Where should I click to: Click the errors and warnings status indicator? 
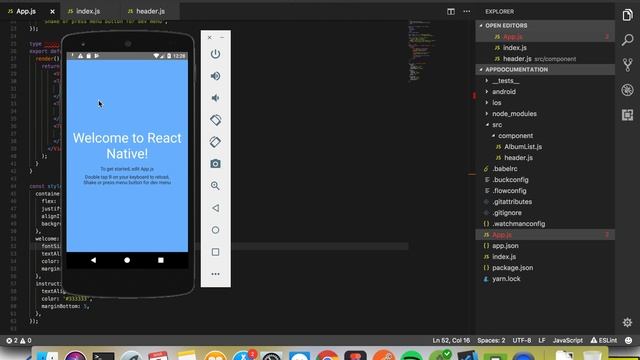point(18,340)
